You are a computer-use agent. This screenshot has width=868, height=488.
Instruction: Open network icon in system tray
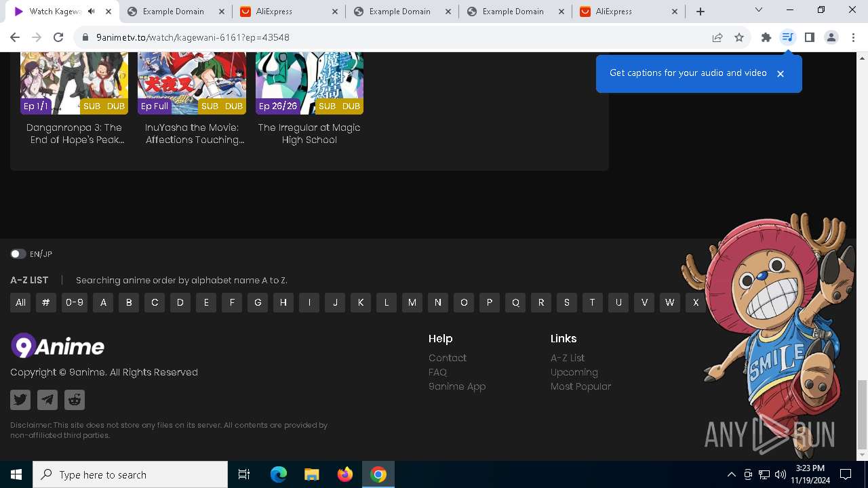click(764, 474)
